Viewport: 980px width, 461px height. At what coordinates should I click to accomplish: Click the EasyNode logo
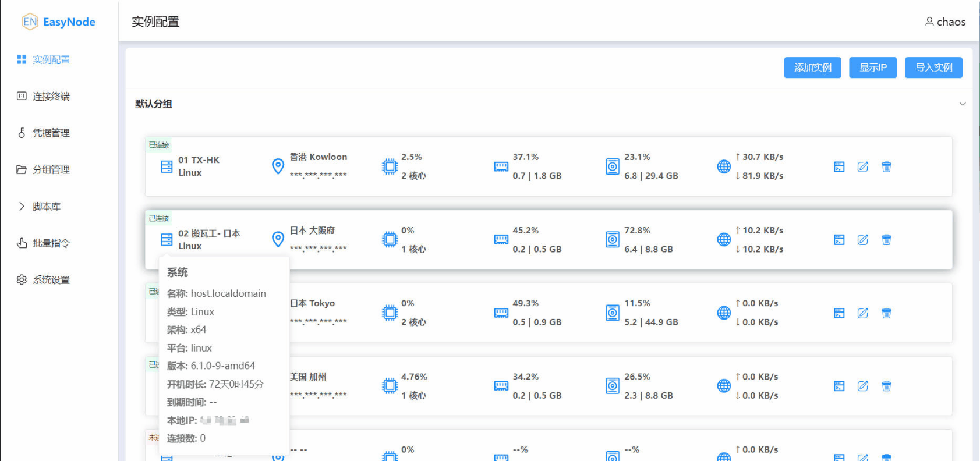[x=58, y=22]
